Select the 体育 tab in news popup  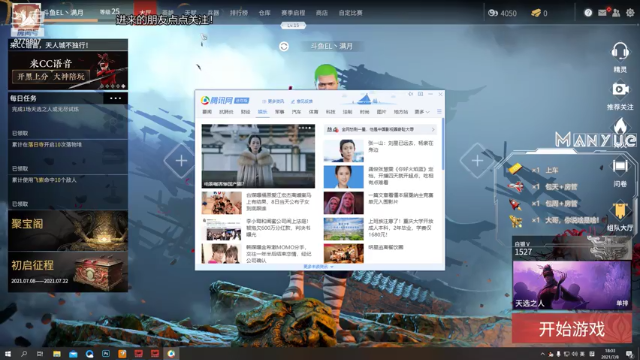(313, 111)
